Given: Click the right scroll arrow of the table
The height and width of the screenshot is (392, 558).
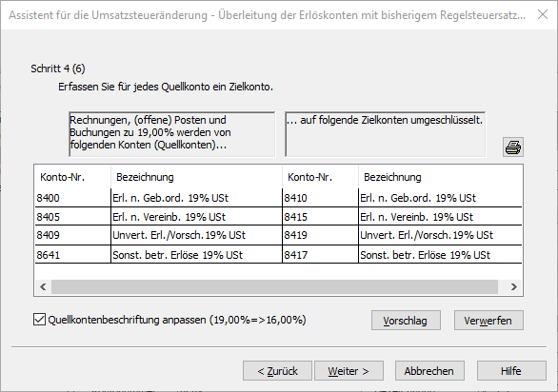Looking at the screenshot, I should pyautogui.click(x=513, y=286).
